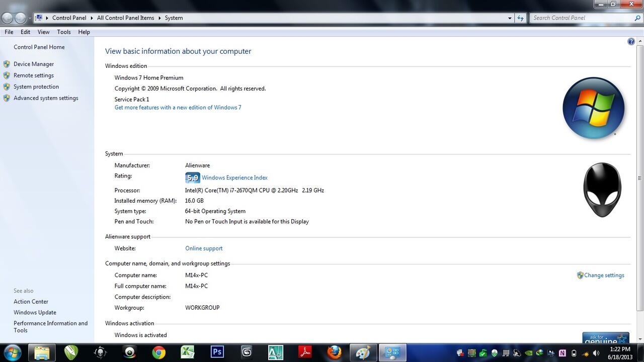Open Advanced system settings

pos(46,98)
